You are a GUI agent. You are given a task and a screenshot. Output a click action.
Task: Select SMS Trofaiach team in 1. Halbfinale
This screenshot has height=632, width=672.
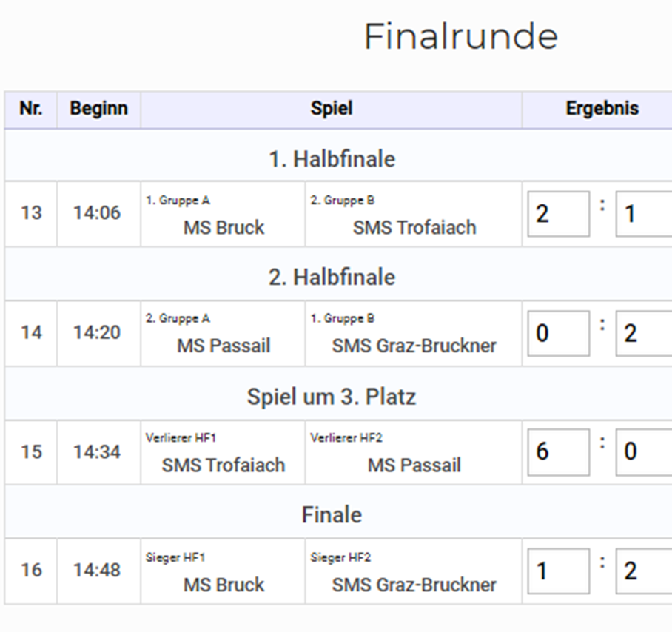(x=414, y=227)
